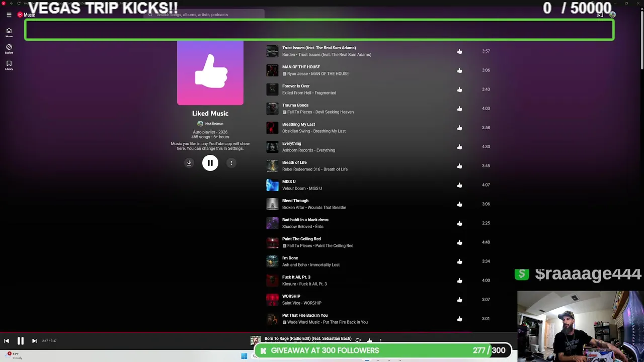Toggle like on Fuck It All, Pt. 3
This screenshot has width=644, height=362.
point(459,281)
